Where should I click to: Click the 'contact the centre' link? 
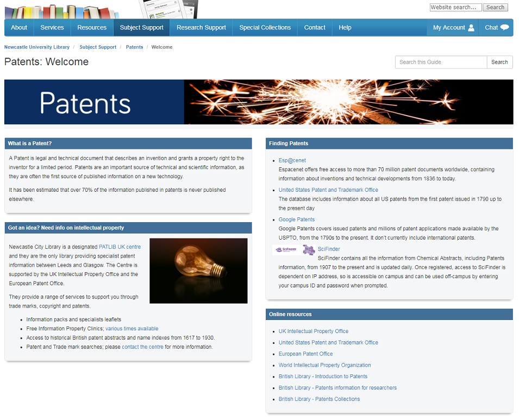[142, 347]
